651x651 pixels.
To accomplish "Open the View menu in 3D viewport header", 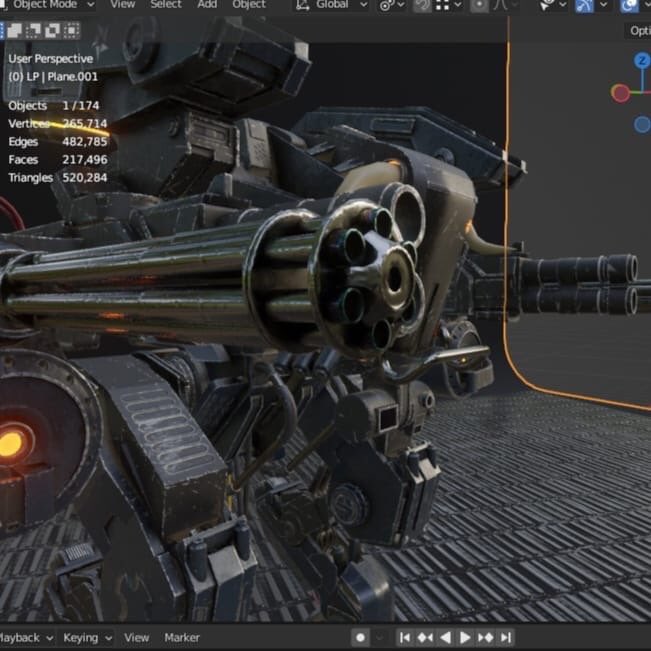I will [122, 5].
